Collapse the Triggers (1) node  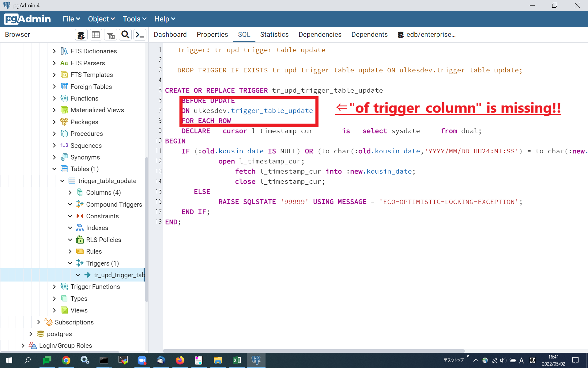point(70,263)
